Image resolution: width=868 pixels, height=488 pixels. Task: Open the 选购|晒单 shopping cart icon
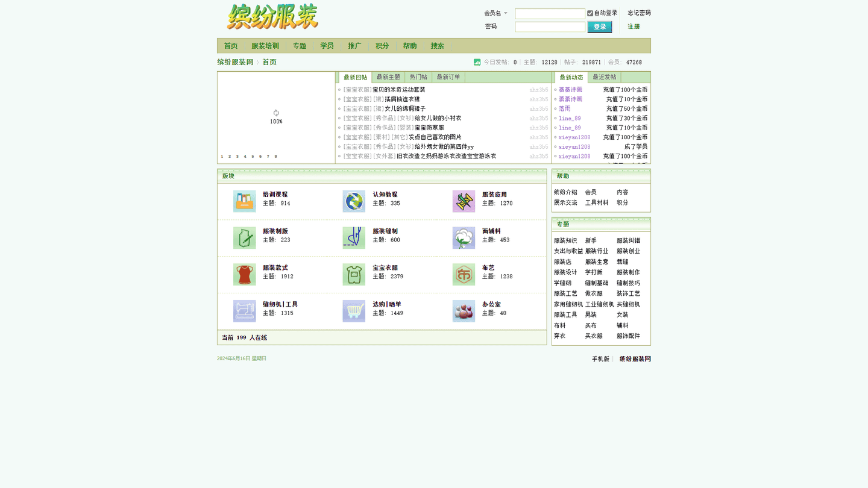(354, 311)
